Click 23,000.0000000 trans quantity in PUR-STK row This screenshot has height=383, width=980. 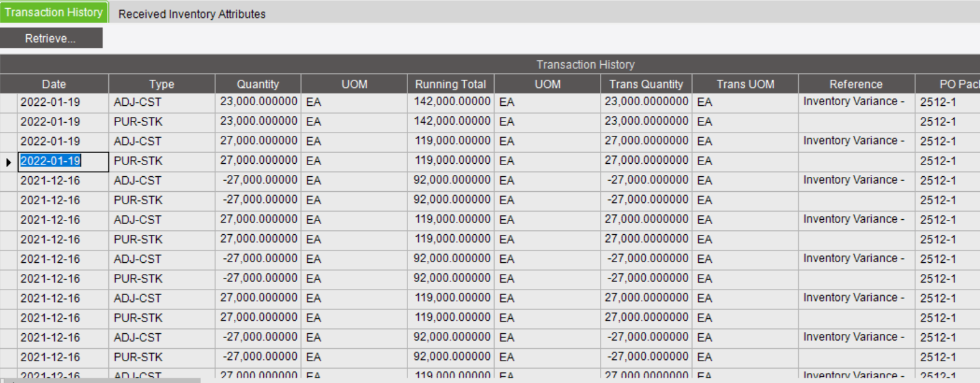[x=646, y=121]
